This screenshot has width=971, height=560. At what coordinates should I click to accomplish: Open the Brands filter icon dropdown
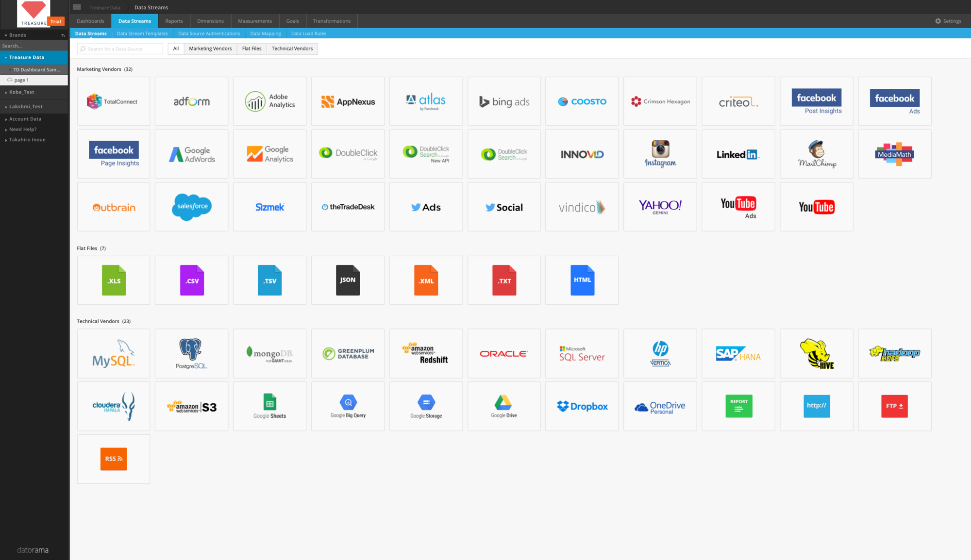pyautogui.click(x=63, y=35)
